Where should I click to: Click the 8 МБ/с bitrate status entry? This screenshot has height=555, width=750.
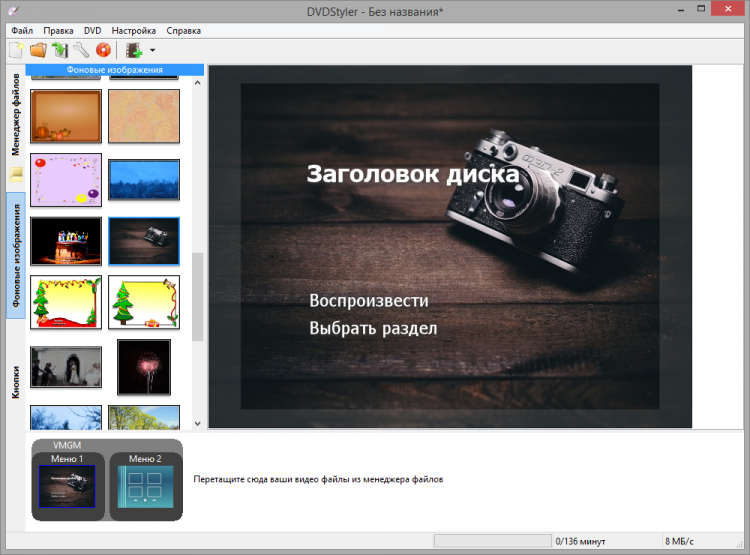(x=679, y=541)
